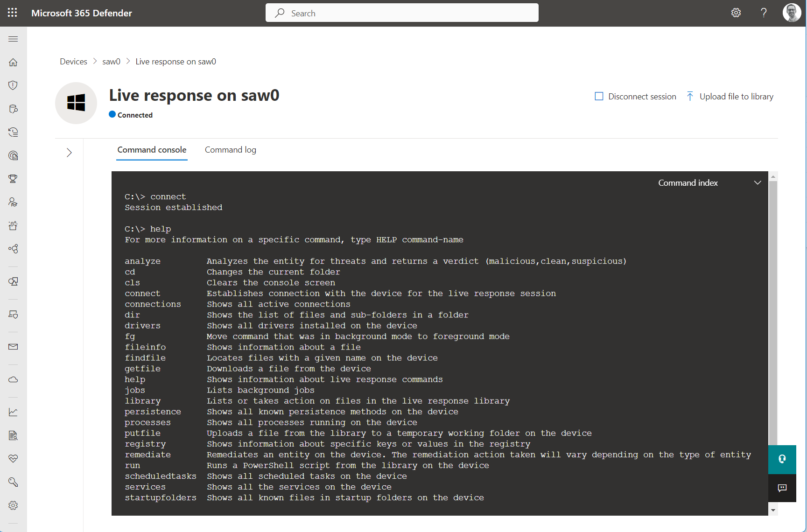Click the 'connections' command text
This screenshot has height=532, width=807.
click(x=153, y=304)
